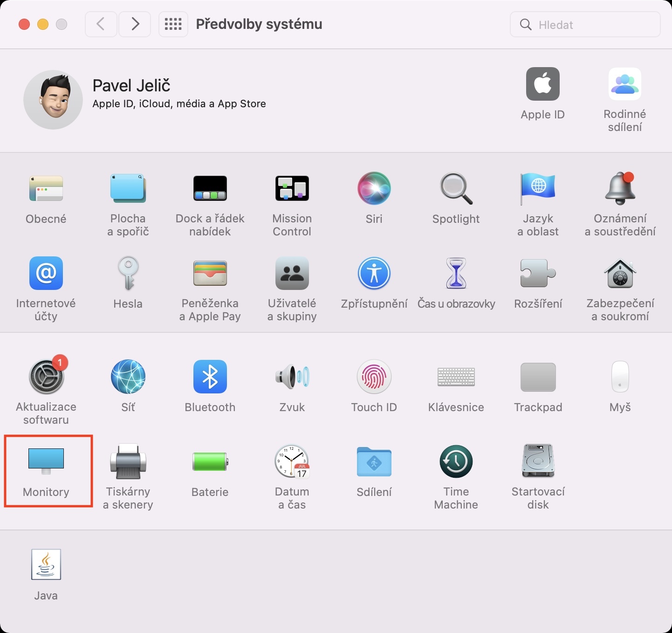Click the Hledat search field
The image size is (672, 633).
pos(585,24)
